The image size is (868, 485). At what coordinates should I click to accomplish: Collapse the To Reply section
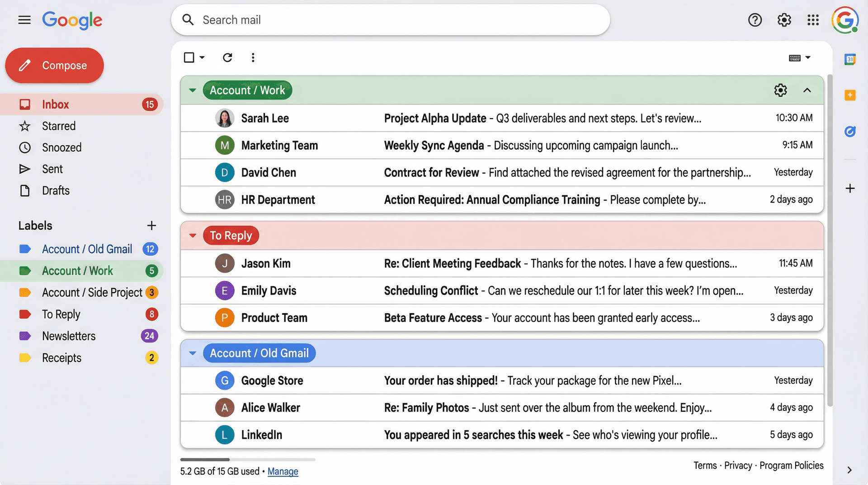(192, 235)
